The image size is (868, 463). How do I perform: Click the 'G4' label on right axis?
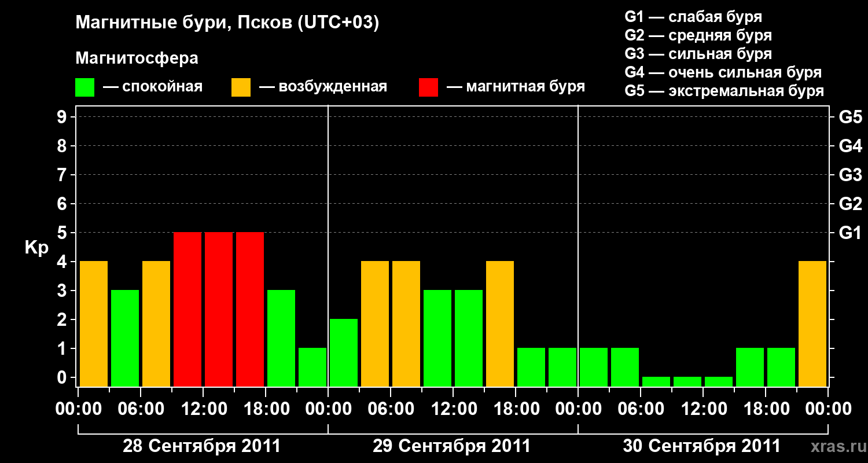coord(850,146)
